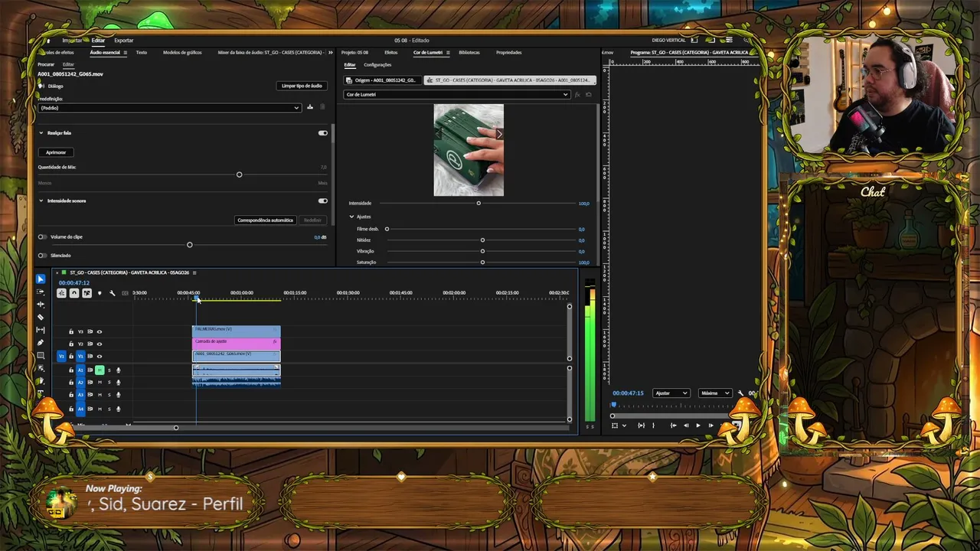The width and height of the screenshot is (980, 551).
Task: Play the sequence in Program Monitor
Action: [x=698, y=425]
